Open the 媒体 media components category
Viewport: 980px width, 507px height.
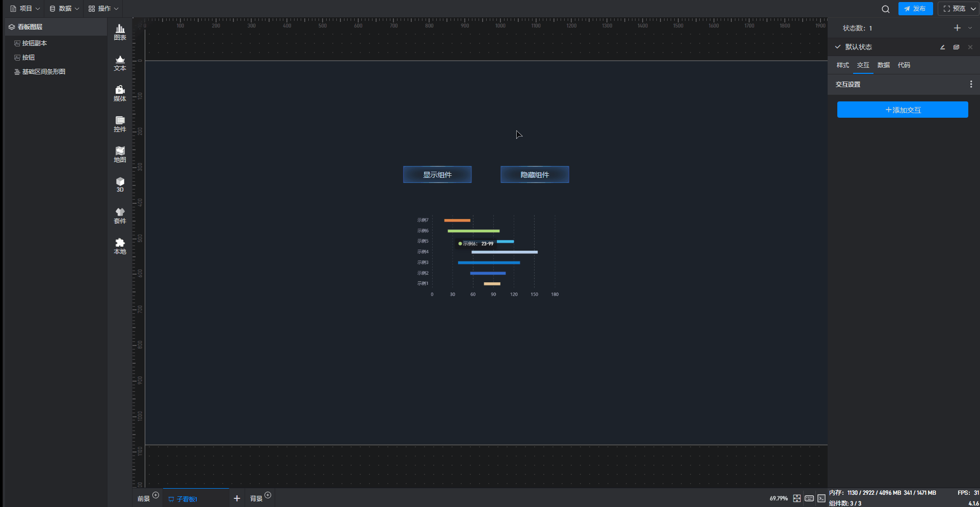pos(120,93)
